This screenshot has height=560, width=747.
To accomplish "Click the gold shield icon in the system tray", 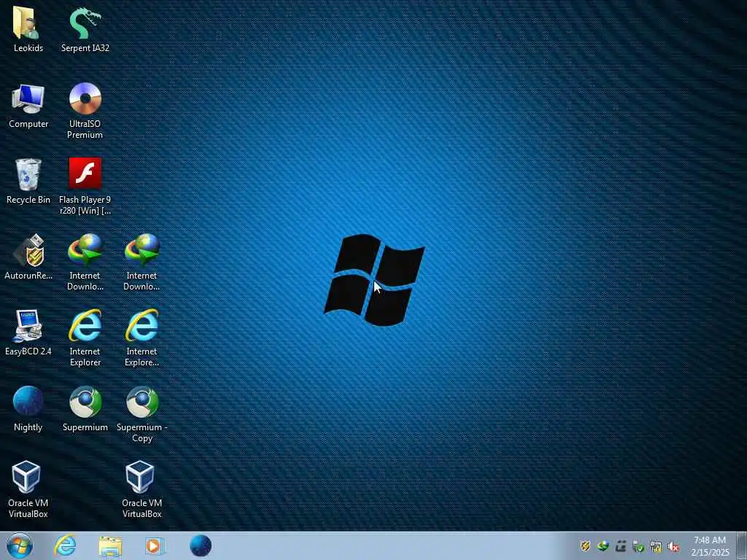I will pos(586,546).
